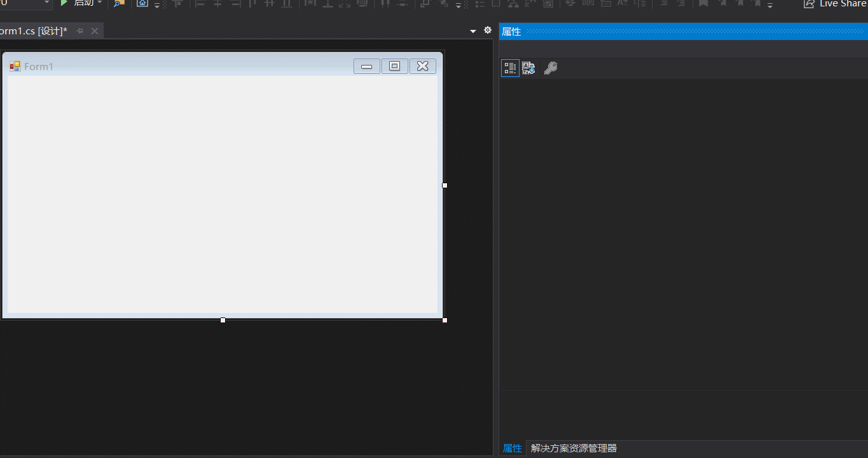Click the bottom-edge sizing handle of Form1
Image resolution: width=868 pixels, height=458 pixels.
pos(223,320)
